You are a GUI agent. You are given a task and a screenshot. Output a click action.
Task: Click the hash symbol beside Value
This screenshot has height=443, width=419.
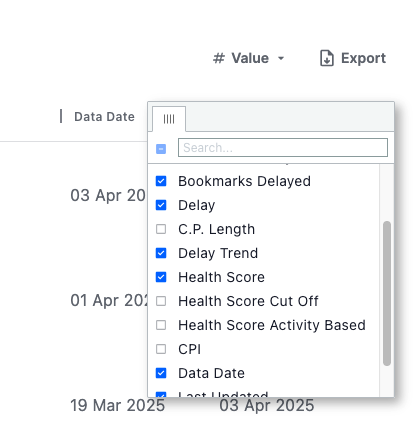tap(219, 58)
